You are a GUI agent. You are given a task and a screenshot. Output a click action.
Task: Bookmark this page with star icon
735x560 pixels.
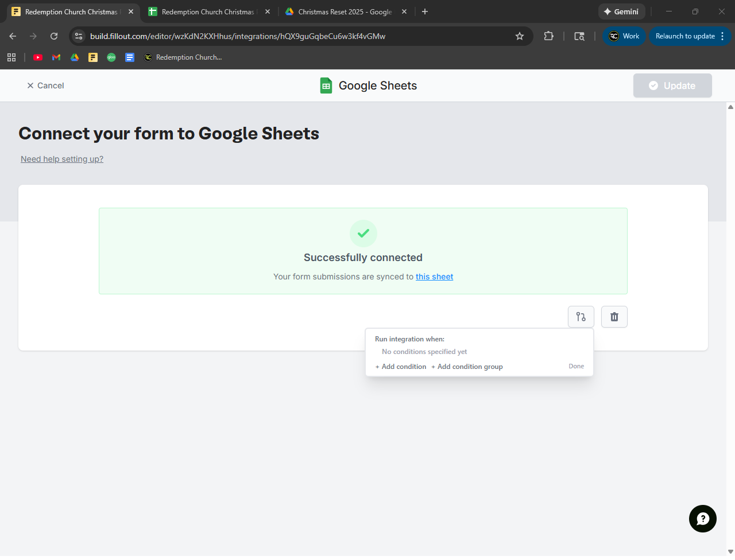[520, 36]
